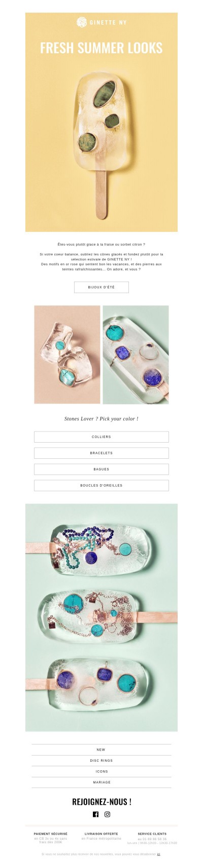Click the unsubscribe 'ici' link

pyautogui.click(x=159, y=854)
